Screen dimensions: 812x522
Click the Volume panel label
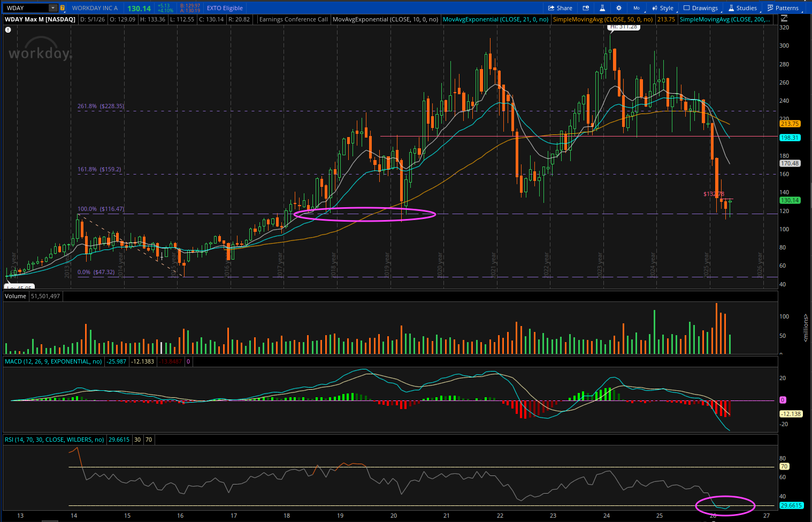point(16,296)
